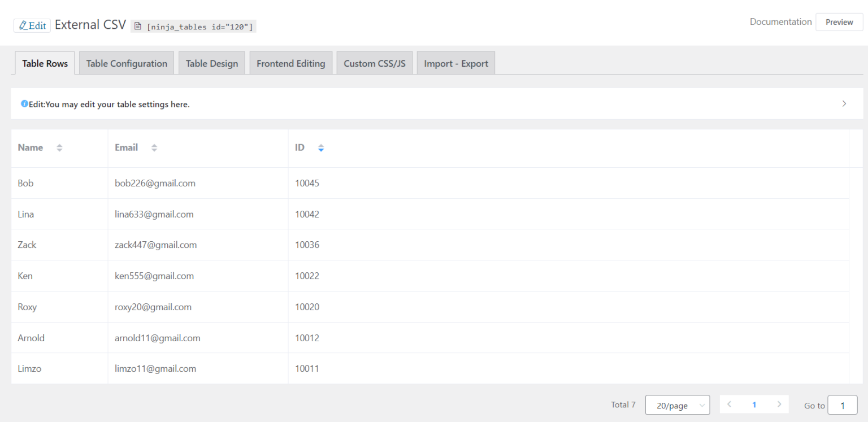Copy the ninja_tables shortcode via the document icon
Viewport: 868px width, 422px height.
[x=137, y=25]
